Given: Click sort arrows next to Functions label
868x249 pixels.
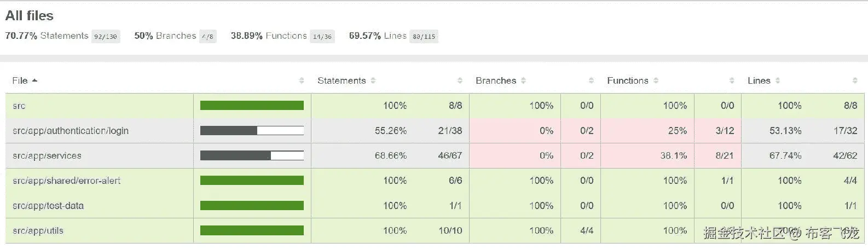Looking at the screenshot, I should 656,80.
